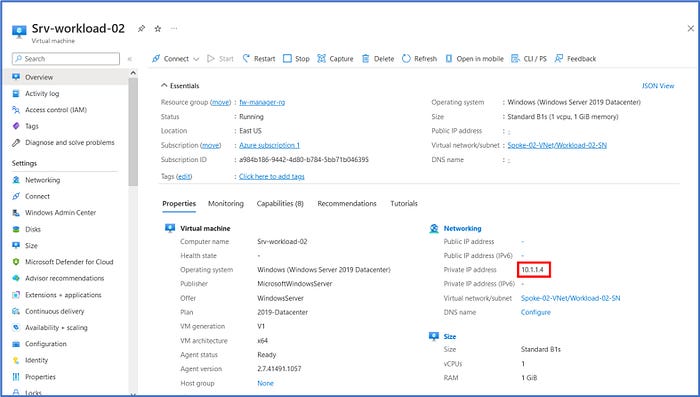Viewport: 700px width, 397px height.
Task: Open Spoke-02-VNet link in Essentials
Action: 557,145
